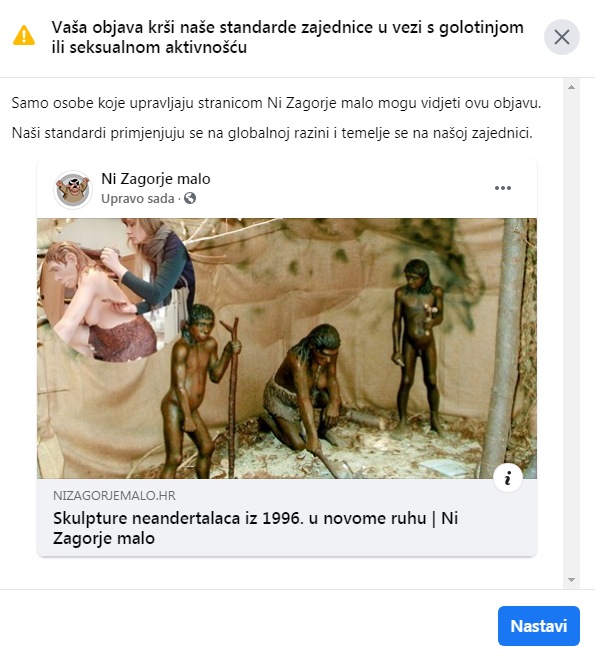Open the NIZAGORJEMALO.HR domain link
Image resolution: width=595 pixels, height=657 pixels.
point(114,496)
